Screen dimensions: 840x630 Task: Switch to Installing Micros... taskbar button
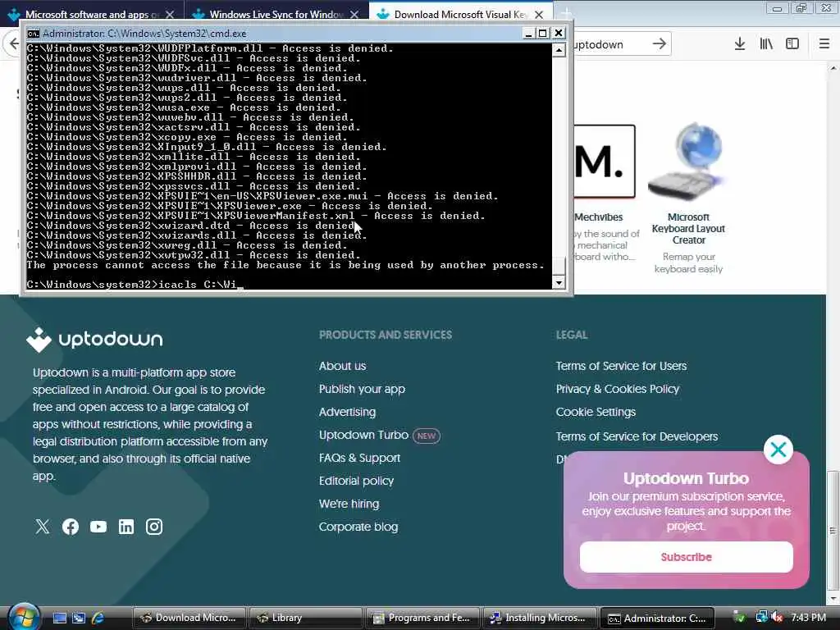[x=540, y=619]
